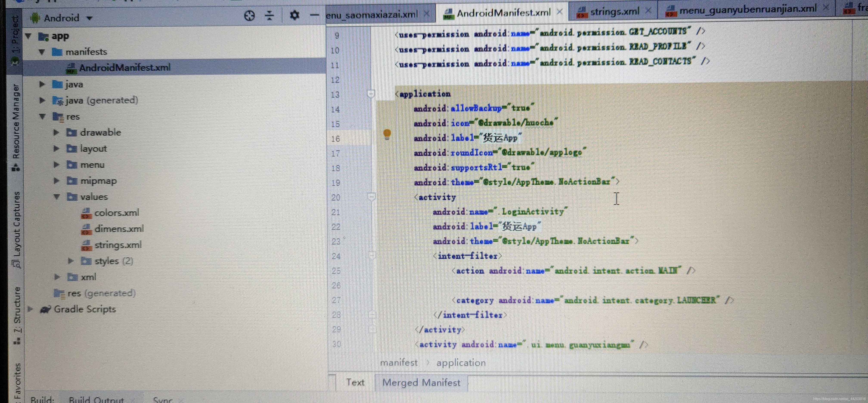Click the Android robot icon in panel header

(35, 17)
